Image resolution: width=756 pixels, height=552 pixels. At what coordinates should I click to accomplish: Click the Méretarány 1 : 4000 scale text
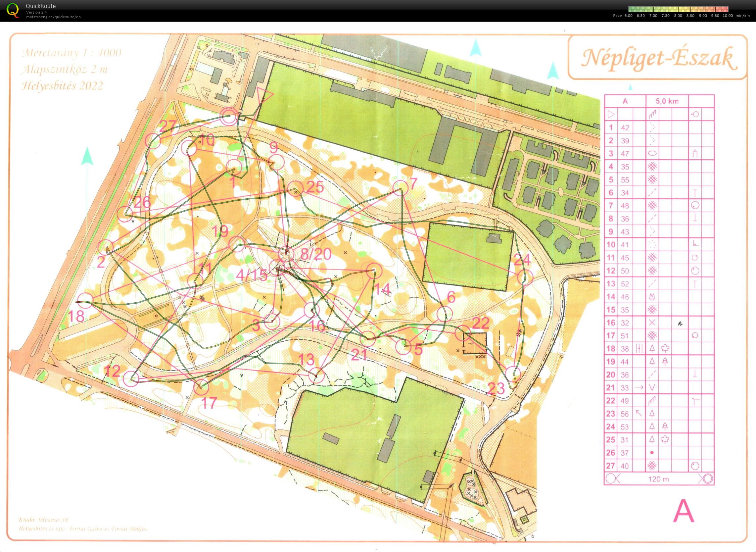pos(71,53)
